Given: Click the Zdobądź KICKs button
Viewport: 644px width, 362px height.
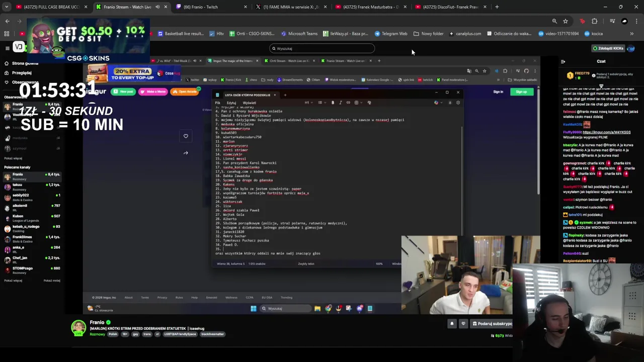Looking at the screenshot, I should (608, 48).
